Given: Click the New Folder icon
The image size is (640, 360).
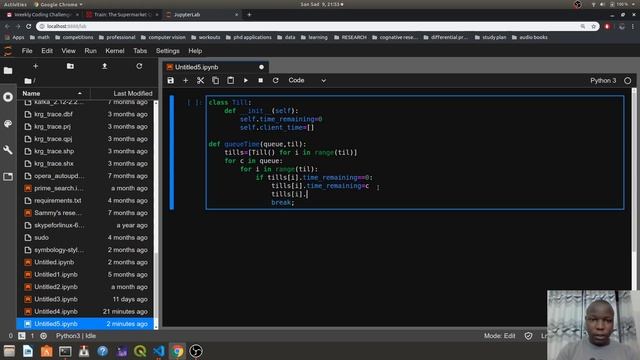Looking at the screenshot, I should point(70,66).
